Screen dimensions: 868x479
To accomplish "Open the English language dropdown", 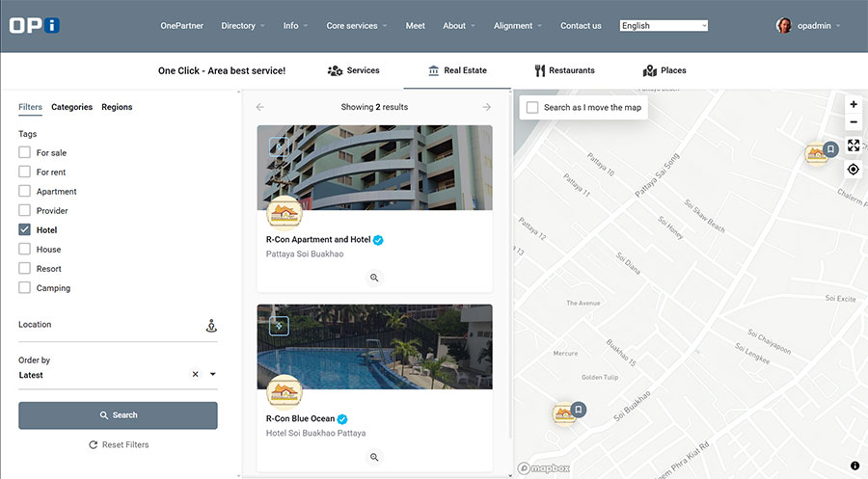I will (664, 26).
